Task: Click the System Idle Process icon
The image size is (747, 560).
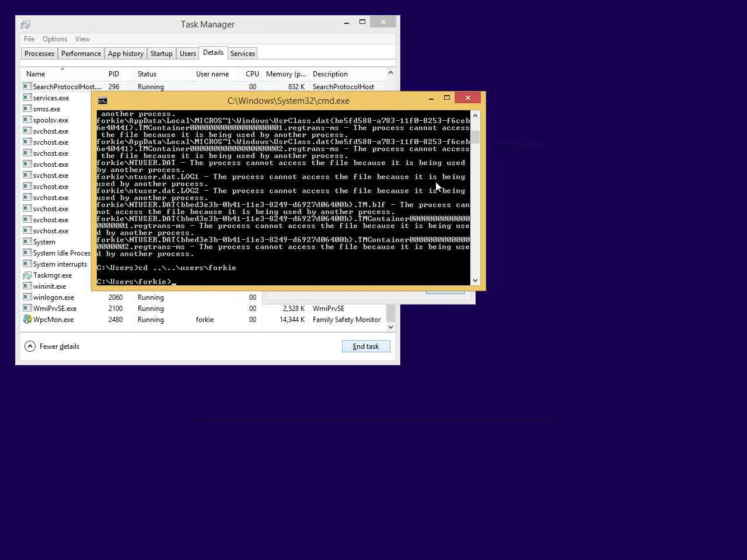Action: point(27,253)
